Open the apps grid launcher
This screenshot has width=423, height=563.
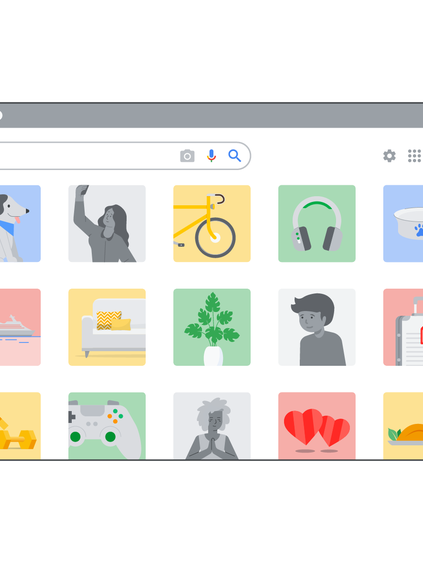pos(415,156)
